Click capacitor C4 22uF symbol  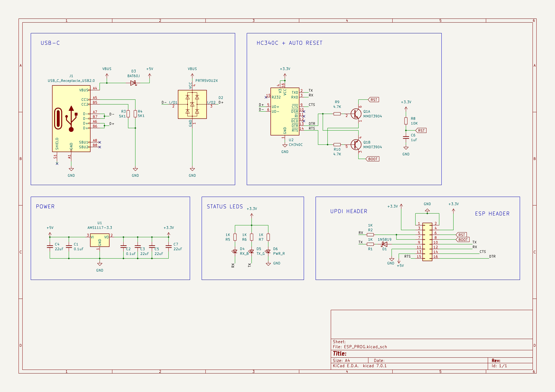click(50, 247)
